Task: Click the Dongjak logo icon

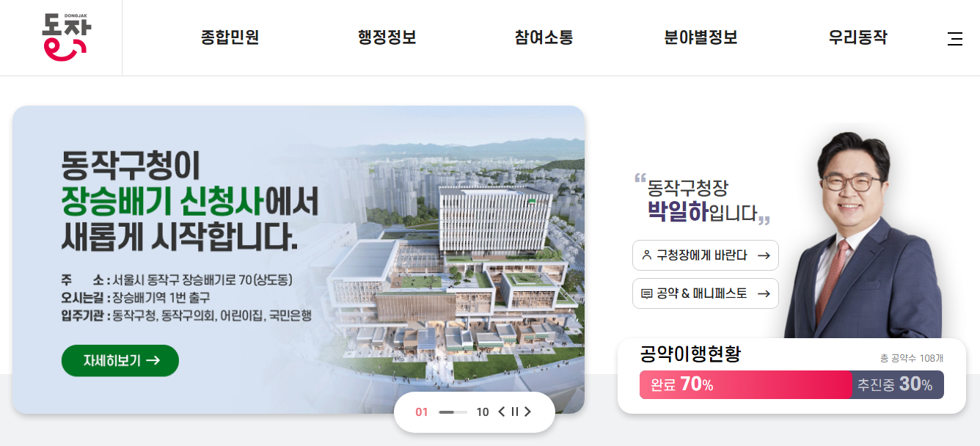Action: click(67, 37)
